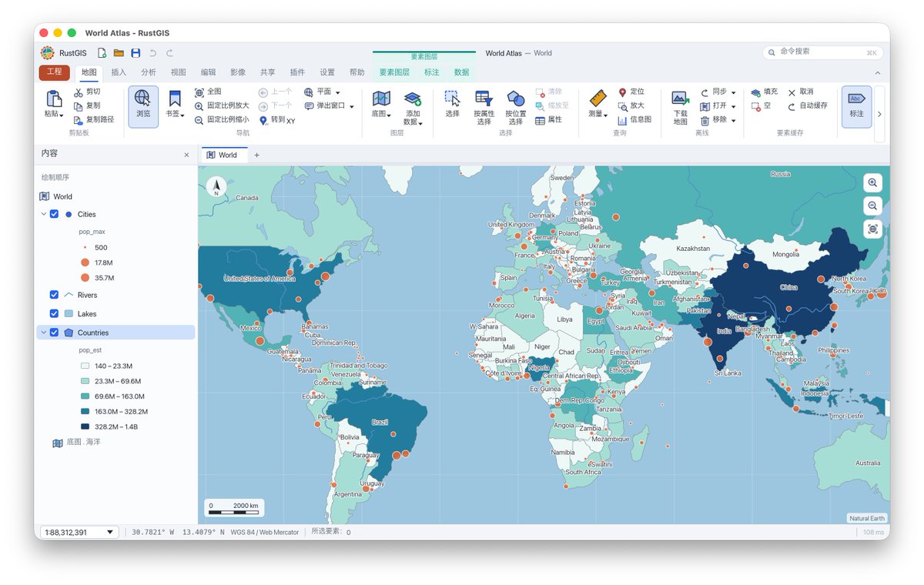Screen dimensions: 924x585
Task: Expand ribbon overflow arrow right of 标注
Action: tap(880, 114)
